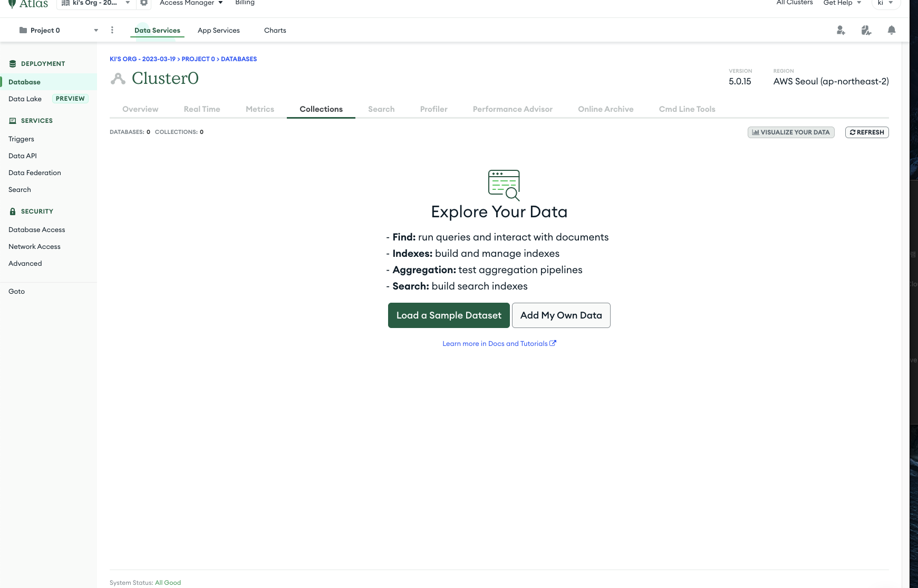This screenshot has height=588, width=918.
Task: Switch to the Data Services tab
Action: 157,30
